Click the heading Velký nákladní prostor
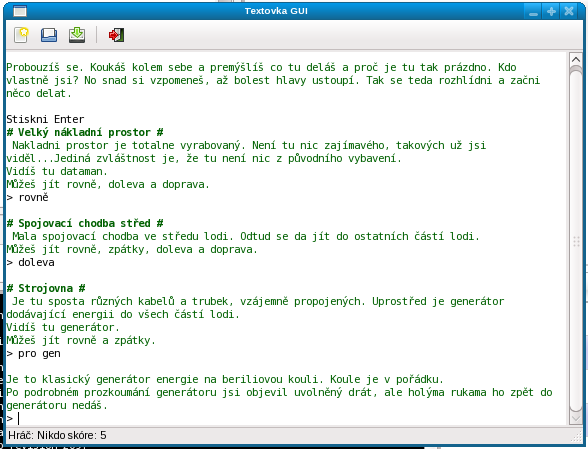Viewport: 588px width, 449px height. tap(85, 132)
